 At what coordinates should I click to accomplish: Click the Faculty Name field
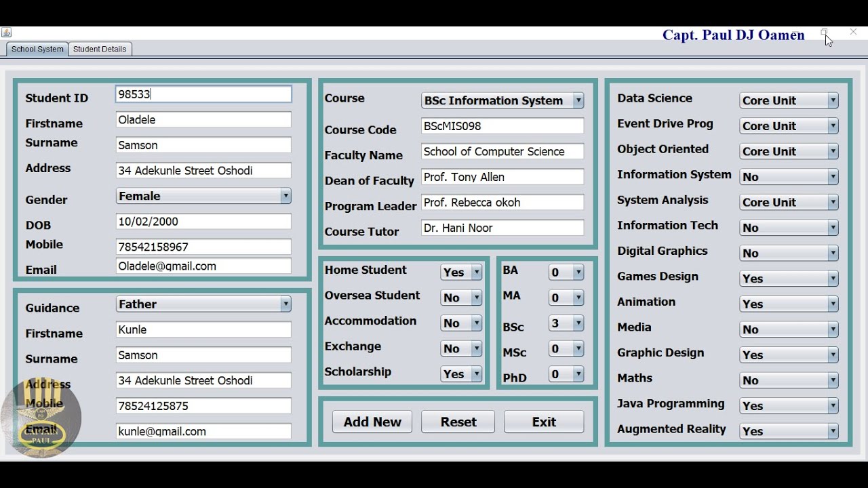(502, 152)
